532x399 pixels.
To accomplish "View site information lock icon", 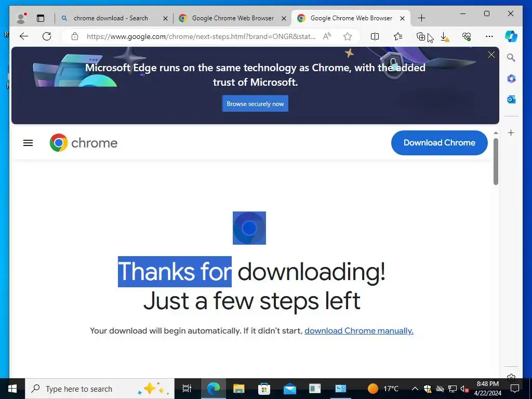I will click(75, 36).
